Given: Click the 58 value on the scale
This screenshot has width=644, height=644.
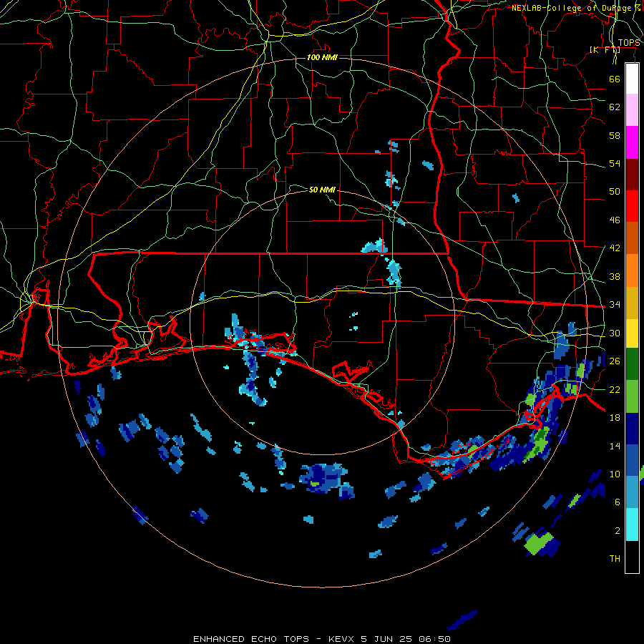Looking at the screenshot, I should click(x=615, y=135).
